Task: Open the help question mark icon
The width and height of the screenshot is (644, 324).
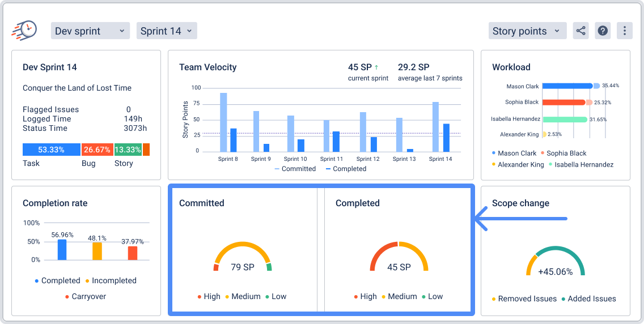Action: 603,31
